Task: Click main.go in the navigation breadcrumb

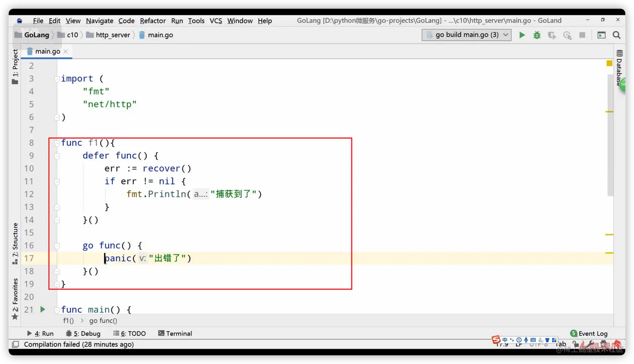Action: pyautogui.click(x=156, y=35)
